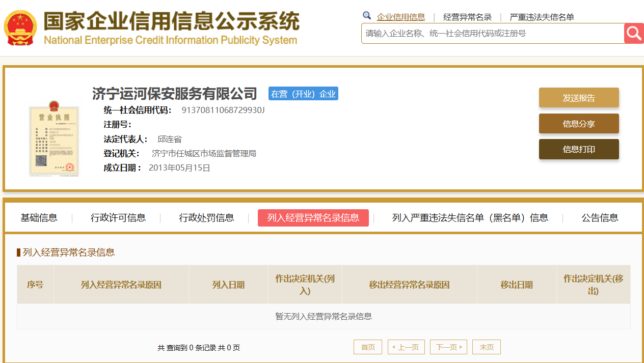
Task: Click the red search magnifier button
Action: (x=634, y=34)
